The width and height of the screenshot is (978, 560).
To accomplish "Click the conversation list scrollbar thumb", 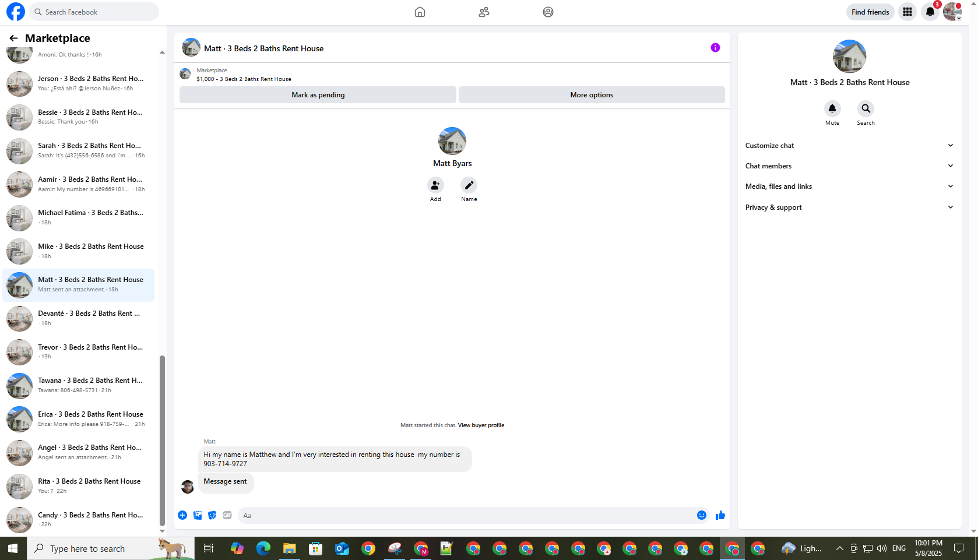I will tap(162, 441).
